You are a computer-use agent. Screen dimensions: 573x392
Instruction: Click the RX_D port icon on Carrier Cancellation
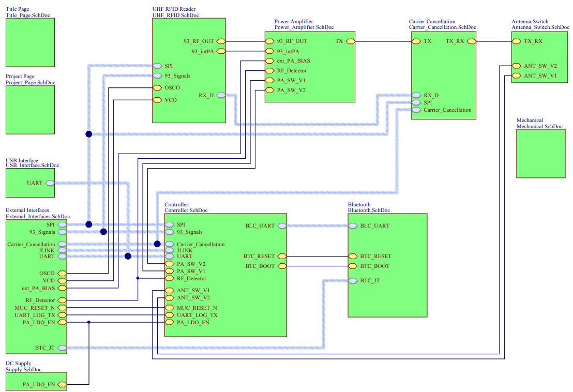click(416, 95)
